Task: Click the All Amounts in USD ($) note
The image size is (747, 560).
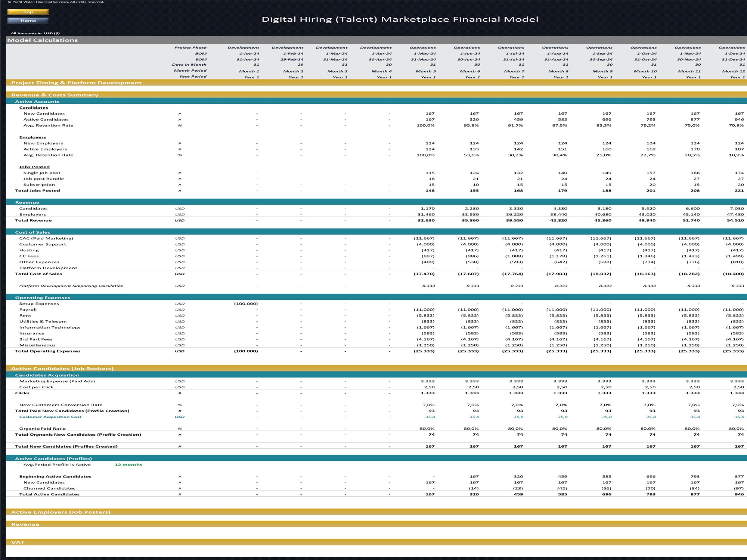Action: [x=35, y=33]
